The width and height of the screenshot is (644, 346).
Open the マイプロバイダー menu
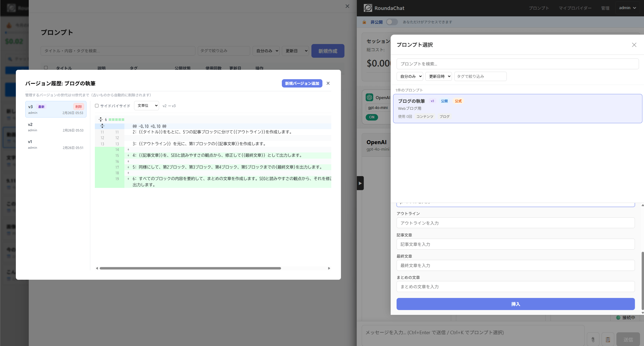(575, 8)
